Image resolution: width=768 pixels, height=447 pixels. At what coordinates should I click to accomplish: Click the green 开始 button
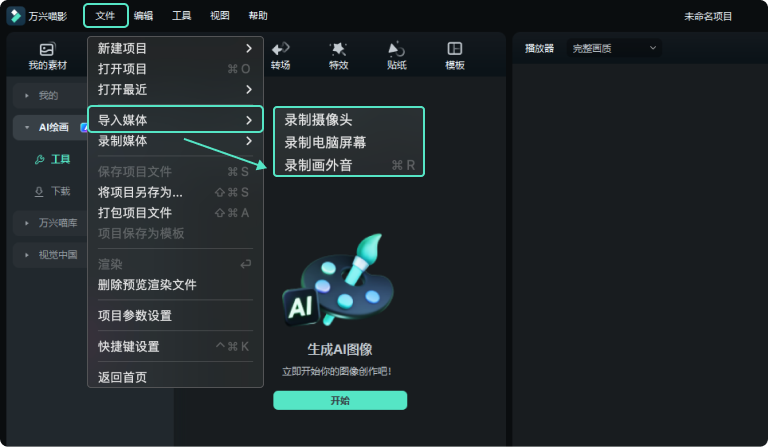340,400
